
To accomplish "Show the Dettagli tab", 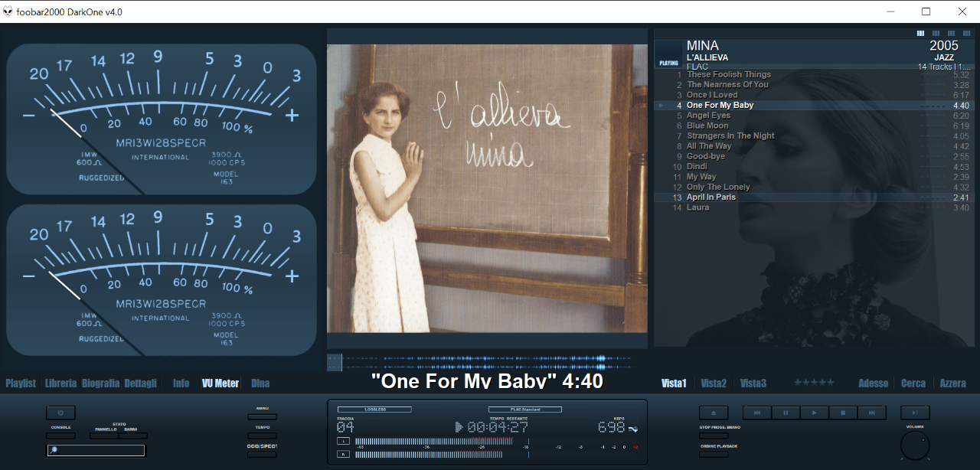I will coord(141,384).
